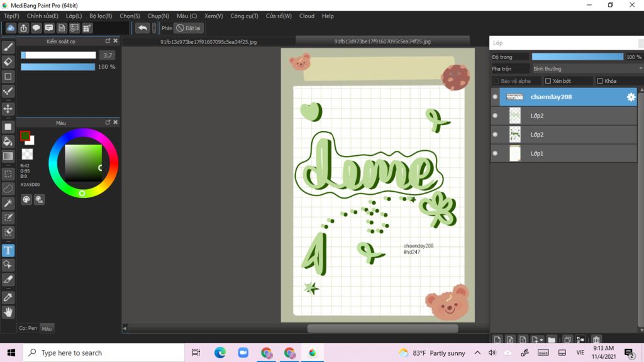
Task: Open layer settings gear for chaenday208
Action: (631, 97)
